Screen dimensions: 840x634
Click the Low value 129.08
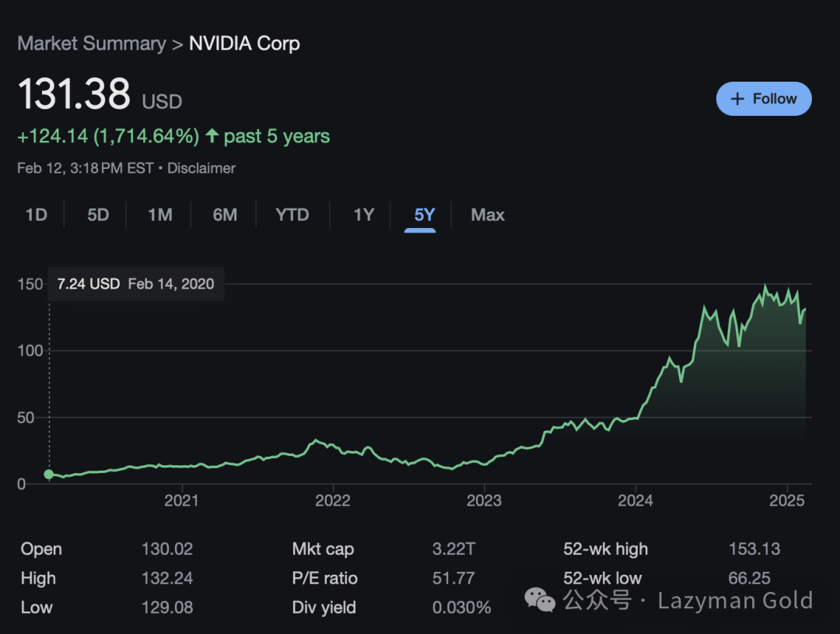(x=167, y=608)
